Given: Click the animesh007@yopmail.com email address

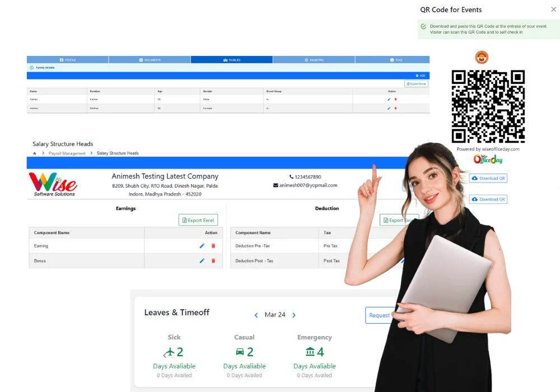Looking at the screenshot, I should tap(308, 185).
